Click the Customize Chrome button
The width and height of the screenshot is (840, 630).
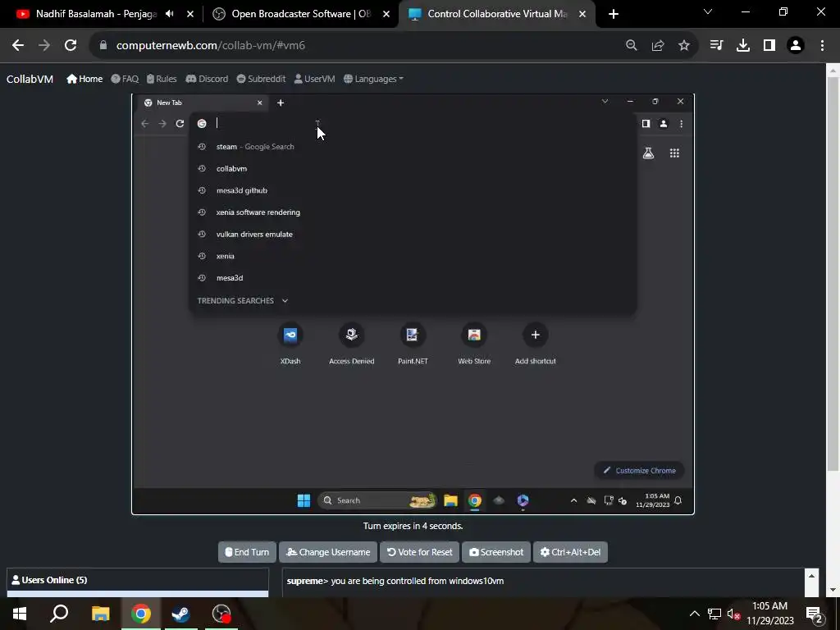point(639,470)
